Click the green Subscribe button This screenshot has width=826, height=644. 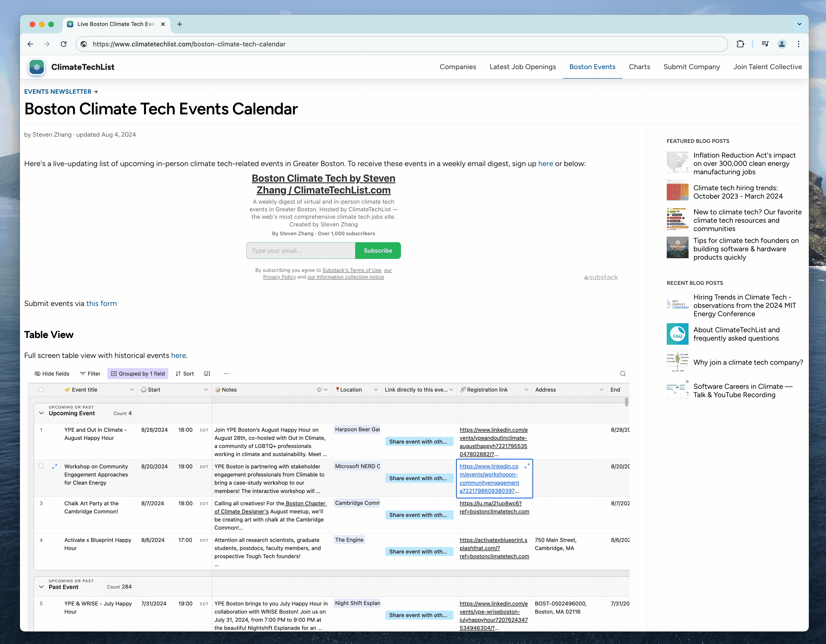(377, 251)
